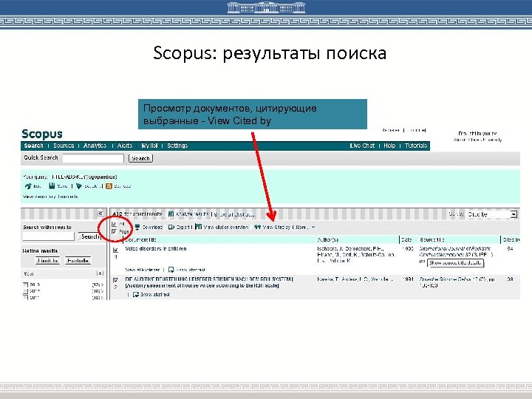Click the Document title column header
Viewport: 532px width, 399px height.
point(140,240)
